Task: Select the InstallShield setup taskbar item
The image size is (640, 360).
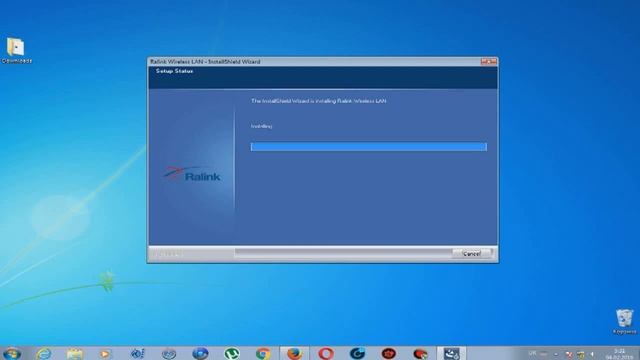Action: (451, 353)
